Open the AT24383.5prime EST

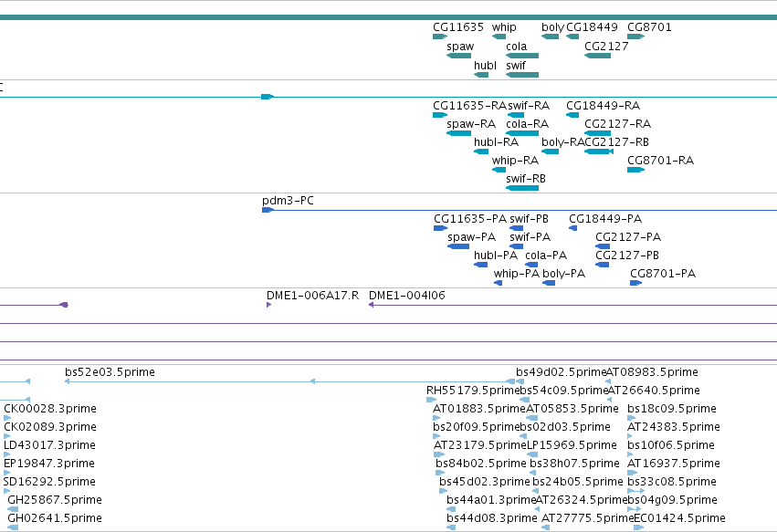[x=630, y=436]
